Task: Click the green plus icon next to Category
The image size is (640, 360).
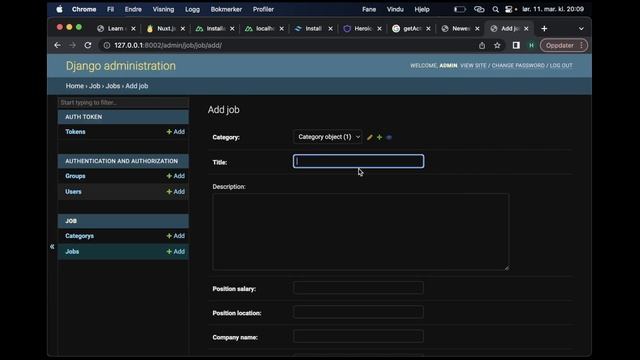Action: (x=380, y=138)
